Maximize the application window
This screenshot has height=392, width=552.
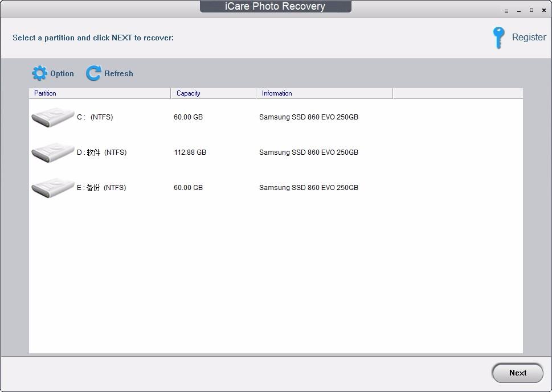point(531,11)
